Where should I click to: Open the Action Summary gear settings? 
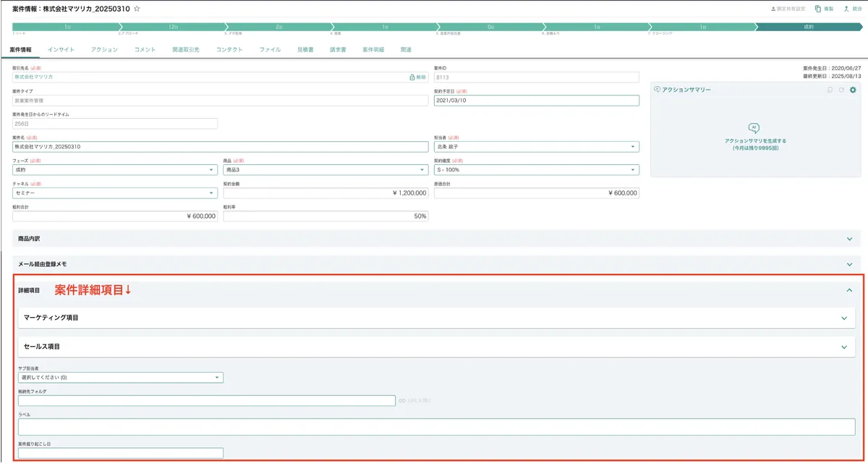(853, 90)
